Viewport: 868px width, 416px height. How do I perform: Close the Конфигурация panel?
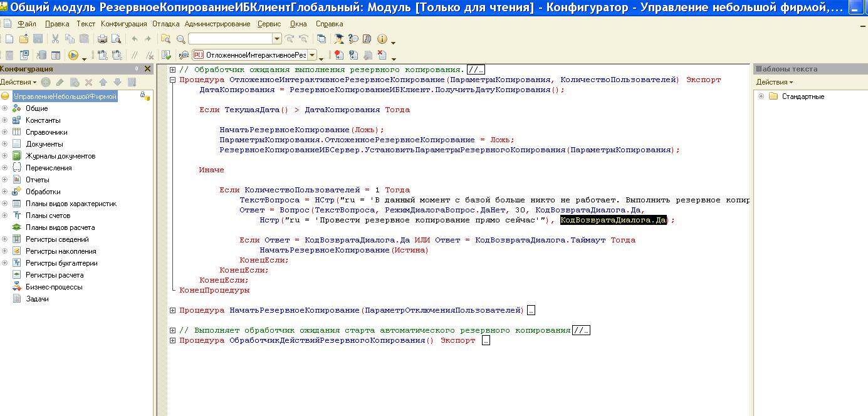pyautogui.click(x=148, y=69)
